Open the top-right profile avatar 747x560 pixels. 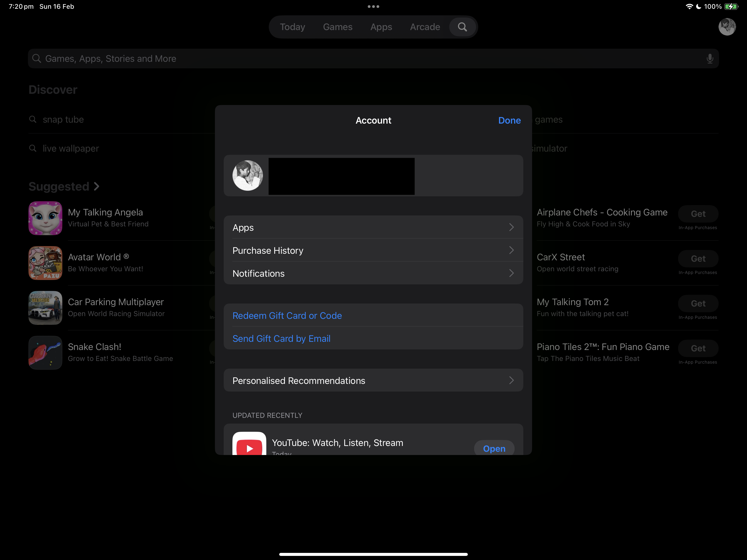click(727, 27)
